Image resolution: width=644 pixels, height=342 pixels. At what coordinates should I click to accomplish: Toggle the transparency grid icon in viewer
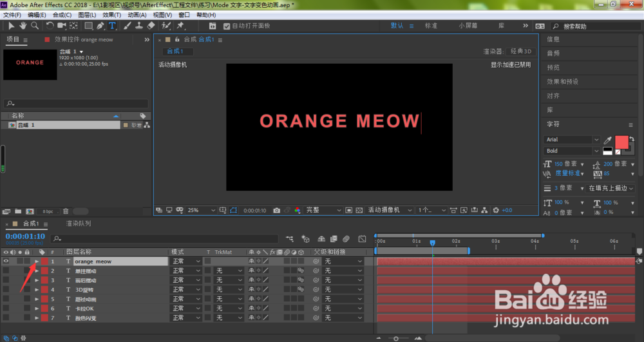359,210
